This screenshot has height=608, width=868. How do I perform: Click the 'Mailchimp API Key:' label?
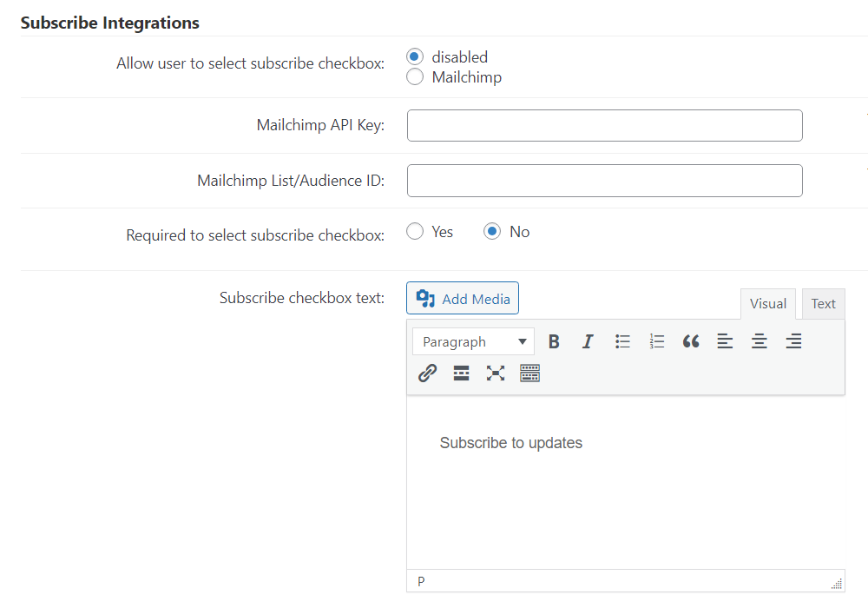pos(320,125)
